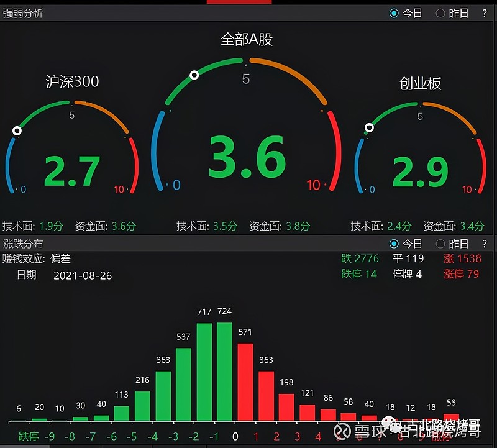Click the 涨跌分布 panel title
The width and height of the screenshot is (497, 448).
click(x=23, y=244)
